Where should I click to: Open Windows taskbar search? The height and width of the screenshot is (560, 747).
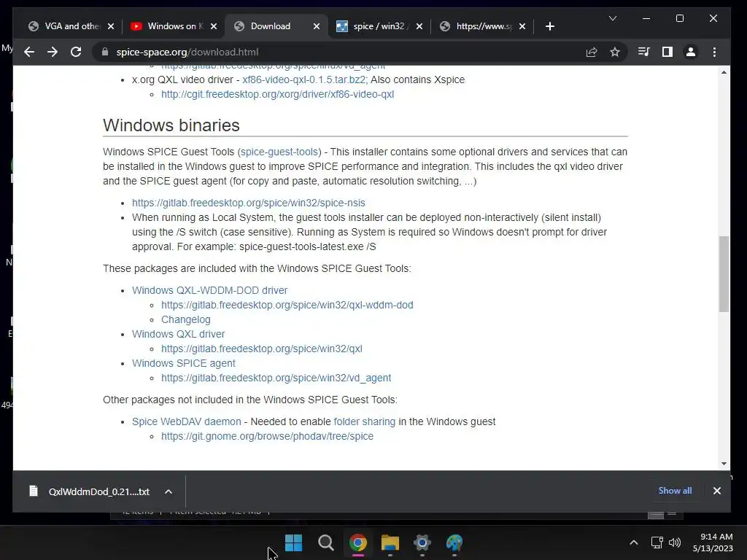coord(326,542)
